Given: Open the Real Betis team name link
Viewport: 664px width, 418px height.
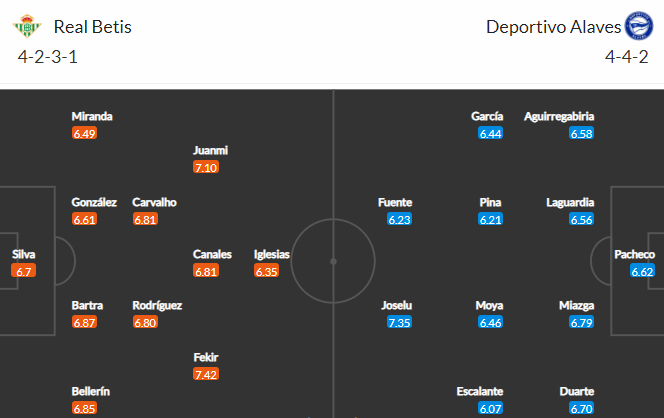Looking at the screenshot, I should [x=92, y=27].
